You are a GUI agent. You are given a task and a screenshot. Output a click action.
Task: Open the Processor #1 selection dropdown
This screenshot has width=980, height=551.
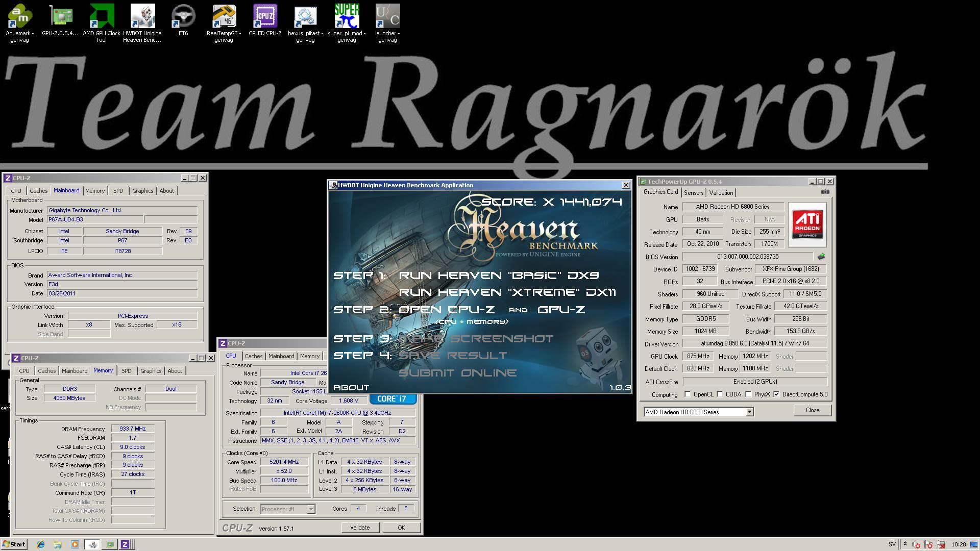point(311,509)
